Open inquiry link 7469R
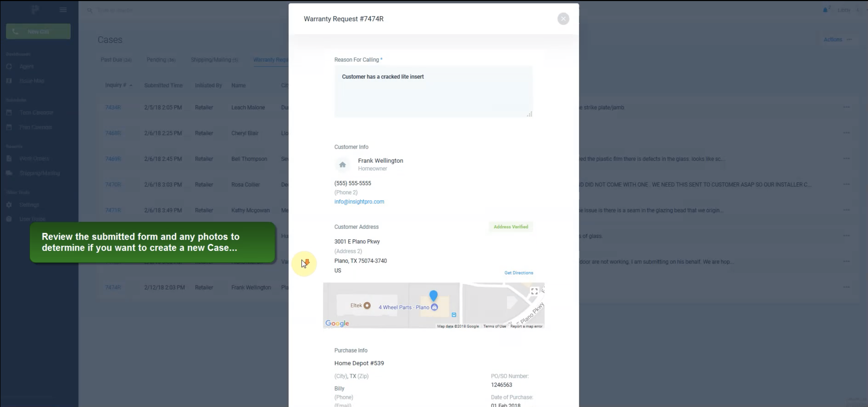The image size is (868, 407). 113,159
